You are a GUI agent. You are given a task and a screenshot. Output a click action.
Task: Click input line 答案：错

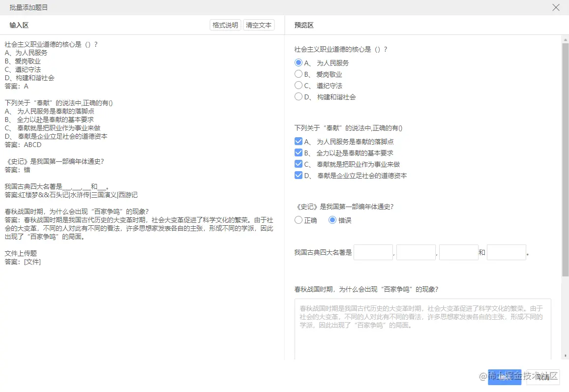(x=17, y=170)
